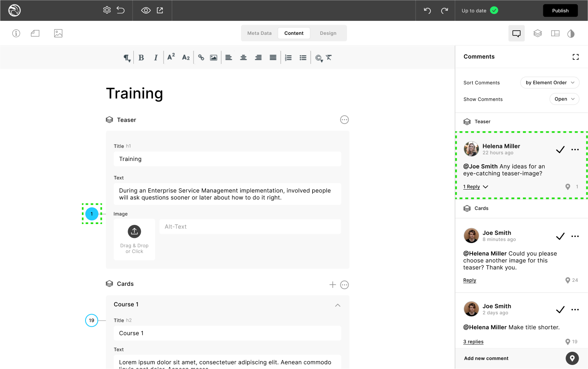Open the 3 replies link
Screen dimensions: 588x369
tap(473, 342)
